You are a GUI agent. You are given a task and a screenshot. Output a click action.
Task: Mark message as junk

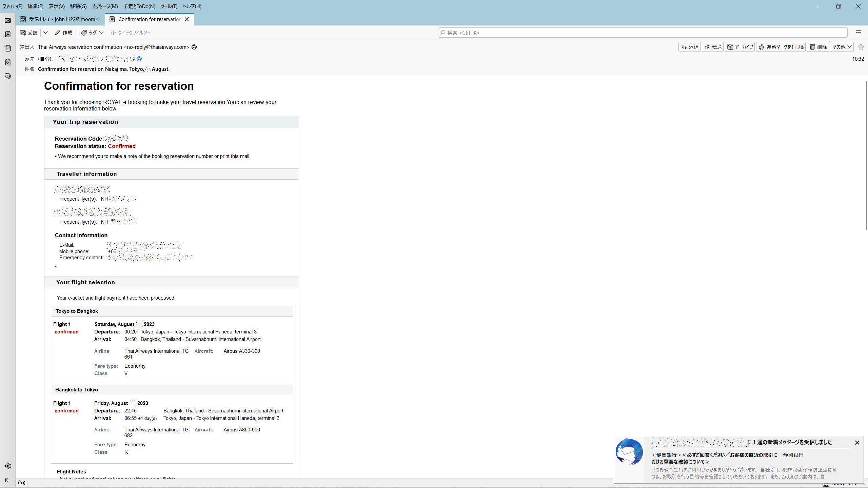(781, 47)
